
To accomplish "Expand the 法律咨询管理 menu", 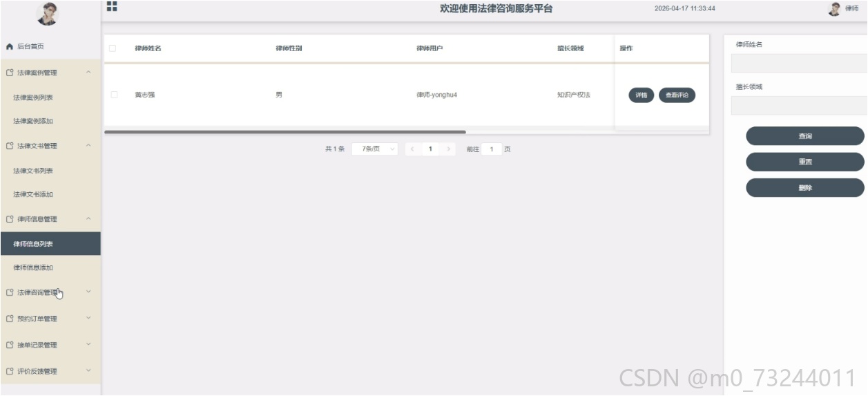I will click(x=50, y=292).
